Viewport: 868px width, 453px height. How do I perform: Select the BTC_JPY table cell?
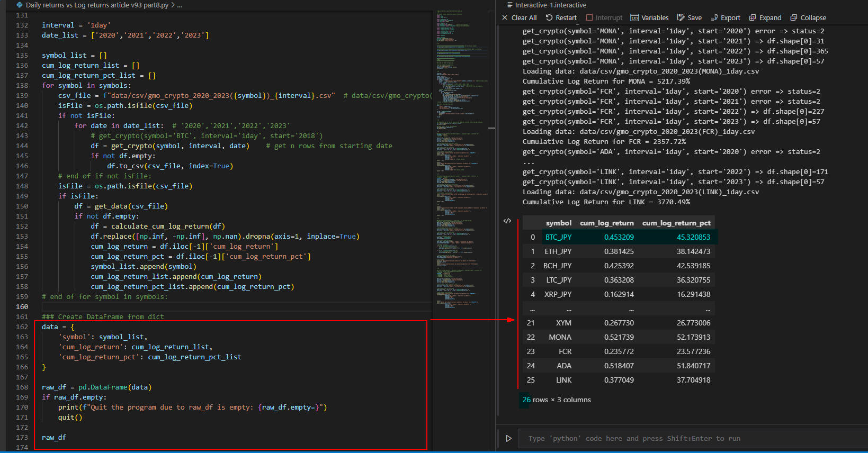(558, 237)
